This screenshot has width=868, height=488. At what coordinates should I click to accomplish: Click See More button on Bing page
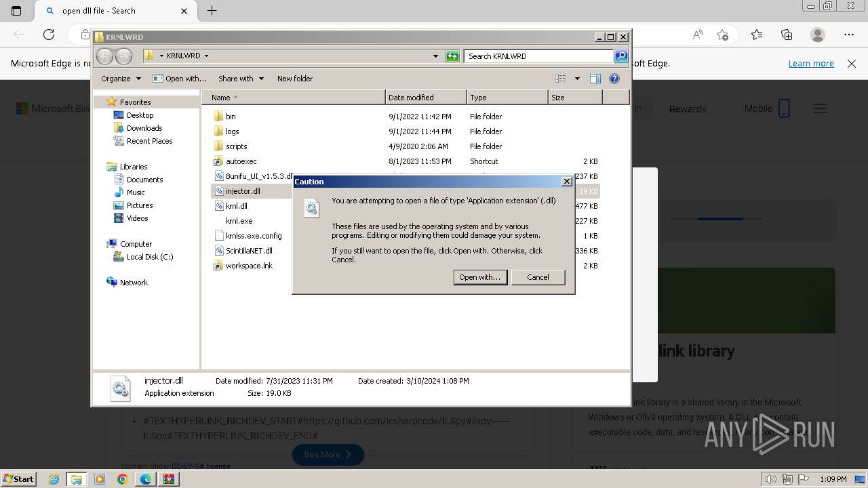coord(328,454)
